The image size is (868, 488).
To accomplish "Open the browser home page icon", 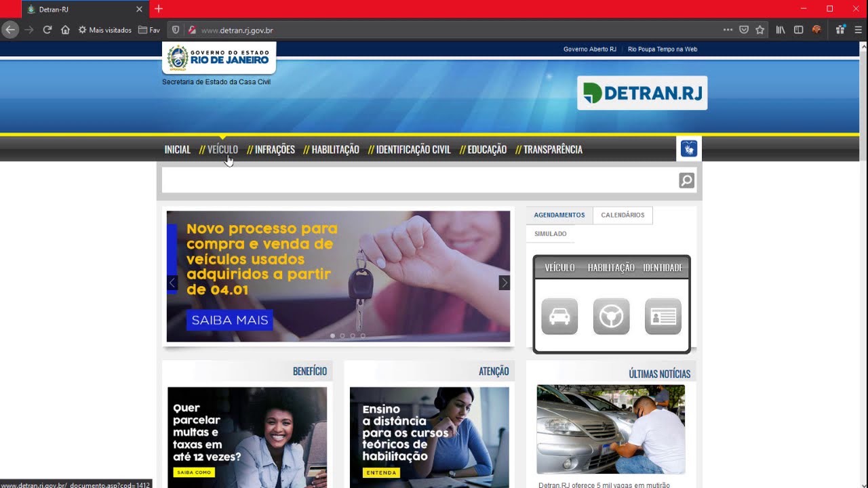I will pyautogui.click(x=65, y=30).
